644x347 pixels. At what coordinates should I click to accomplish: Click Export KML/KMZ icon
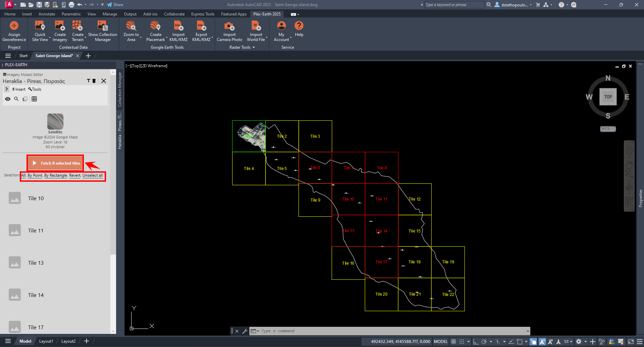[x=201, y=26]
